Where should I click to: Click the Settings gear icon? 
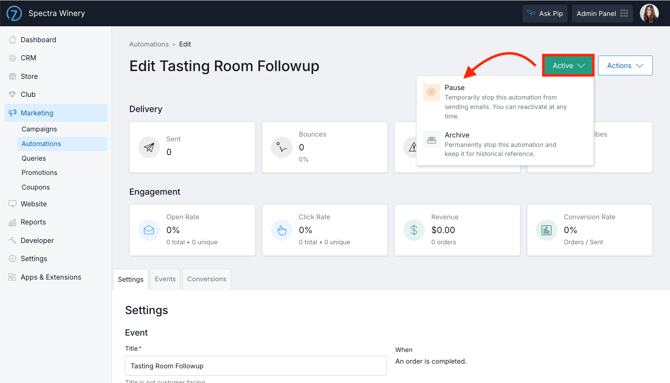[12, 259]
